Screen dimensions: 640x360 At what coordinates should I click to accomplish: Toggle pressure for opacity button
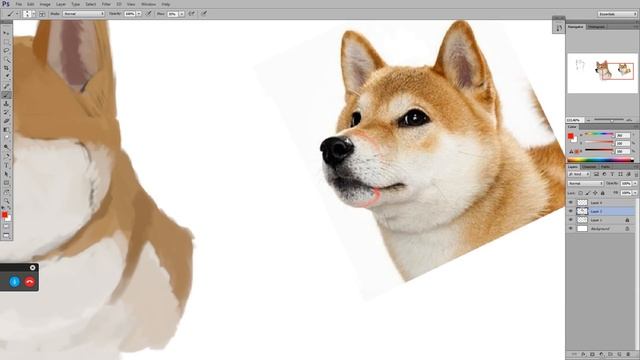pyautogui.click(x=149, y=13)
